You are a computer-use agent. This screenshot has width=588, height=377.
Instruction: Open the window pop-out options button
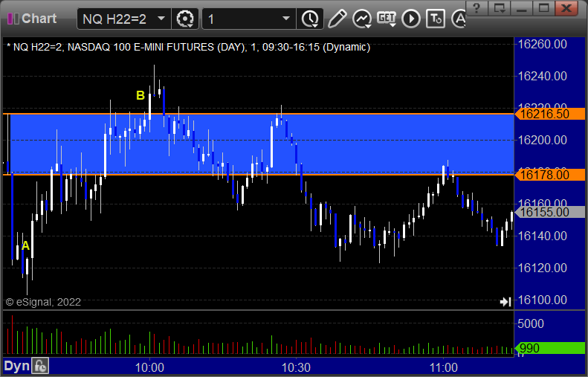pos(499,8)
